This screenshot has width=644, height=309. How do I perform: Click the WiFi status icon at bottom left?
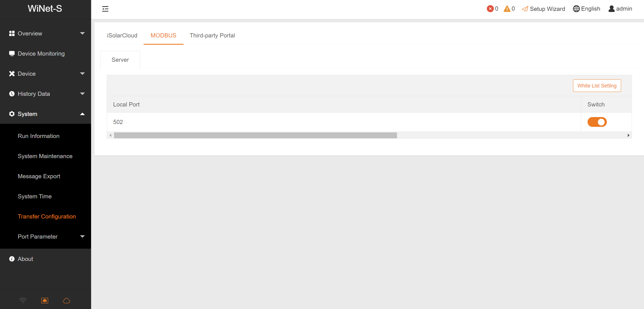coord(23,300)
